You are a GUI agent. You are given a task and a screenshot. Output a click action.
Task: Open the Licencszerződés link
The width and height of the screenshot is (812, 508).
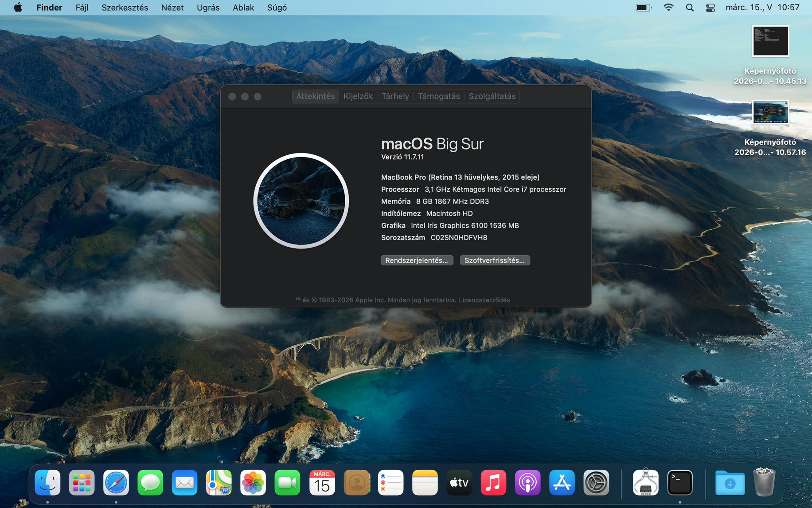(x=484, y=300)
